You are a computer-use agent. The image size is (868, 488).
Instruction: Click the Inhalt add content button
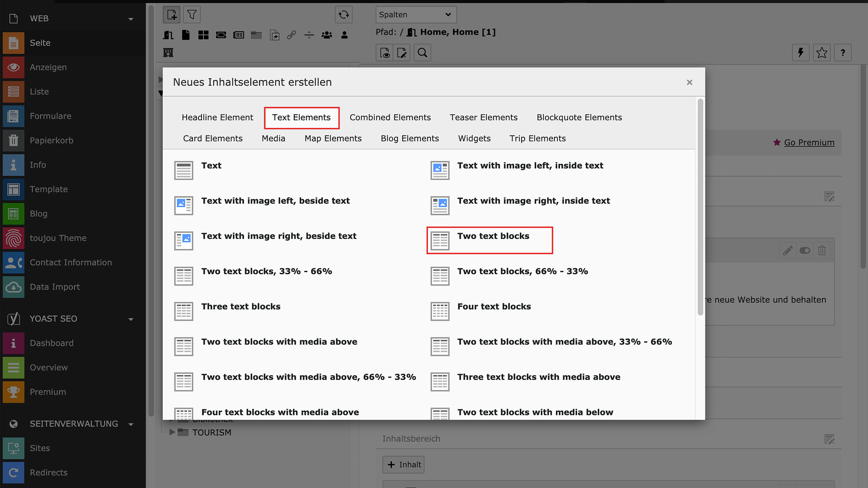point(403,465)
